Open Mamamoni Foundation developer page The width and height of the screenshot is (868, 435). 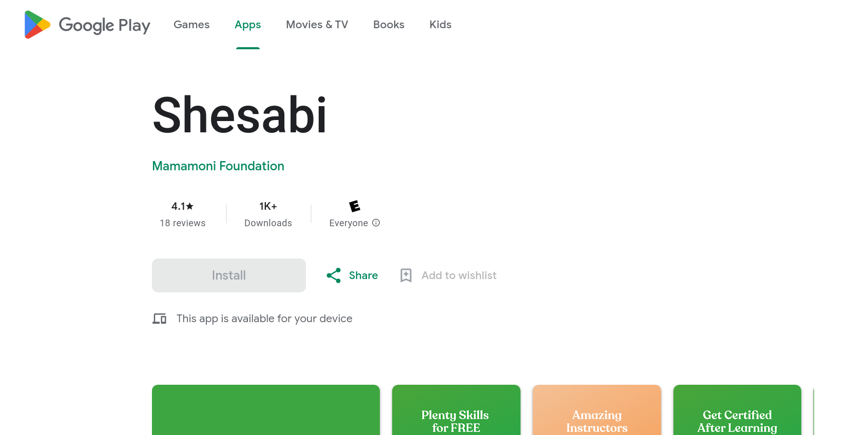coord(218,166)
